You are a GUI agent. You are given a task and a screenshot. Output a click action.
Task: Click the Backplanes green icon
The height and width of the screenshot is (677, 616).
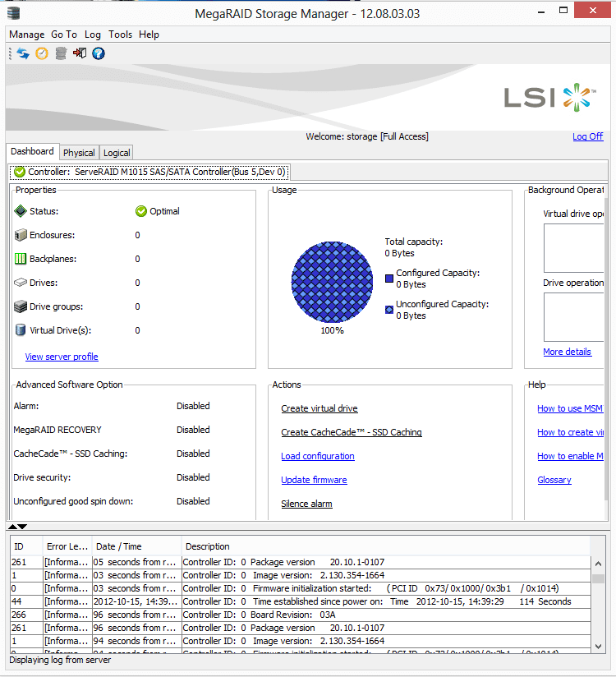(21, 259)
